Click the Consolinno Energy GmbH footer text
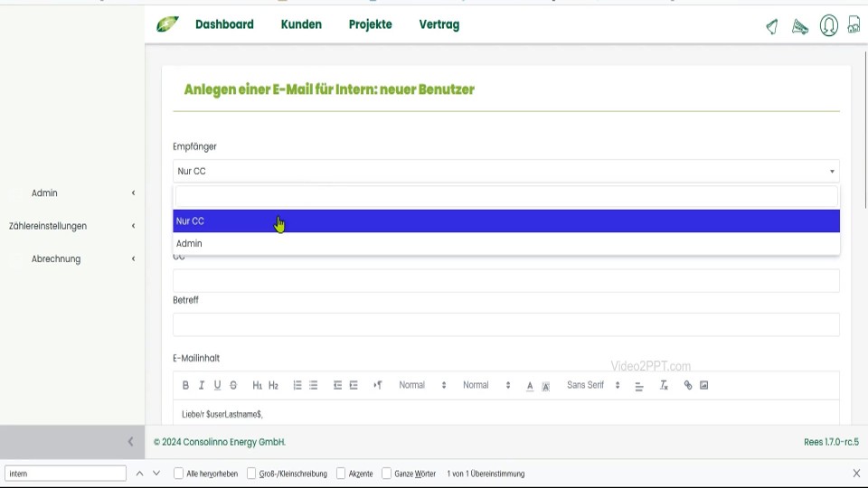The image size is (868, 488). pyautogui.click(x=220, y=442)
